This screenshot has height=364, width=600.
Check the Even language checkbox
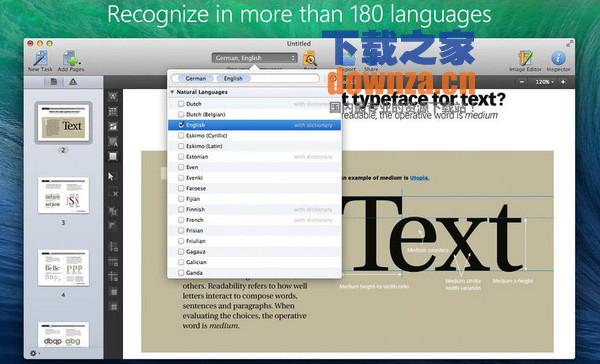click(x=181, y=167)
